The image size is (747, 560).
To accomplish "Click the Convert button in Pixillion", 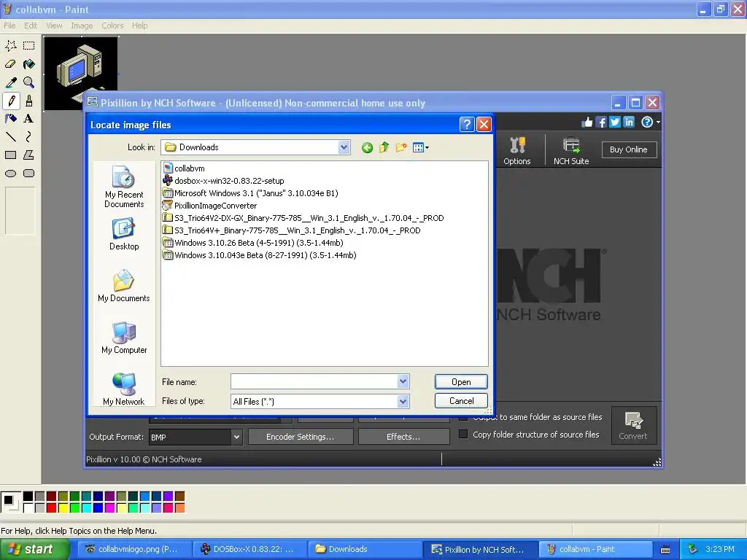I will 633,425.
